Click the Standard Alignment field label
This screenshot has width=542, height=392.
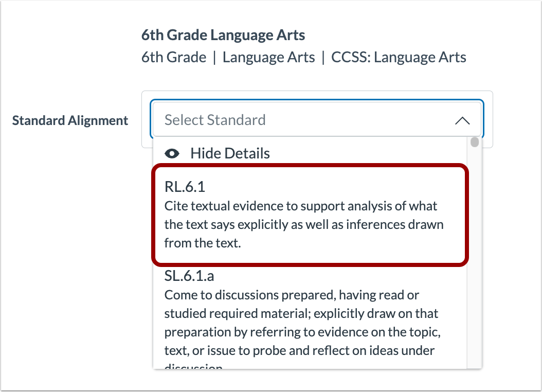[x=70, y=120]
